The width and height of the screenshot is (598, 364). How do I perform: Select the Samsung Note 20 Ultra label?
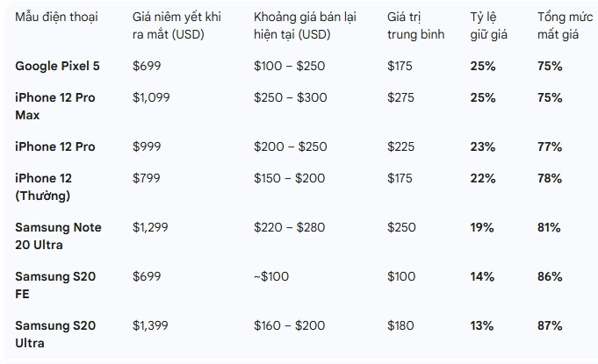[x=58, y=236]
